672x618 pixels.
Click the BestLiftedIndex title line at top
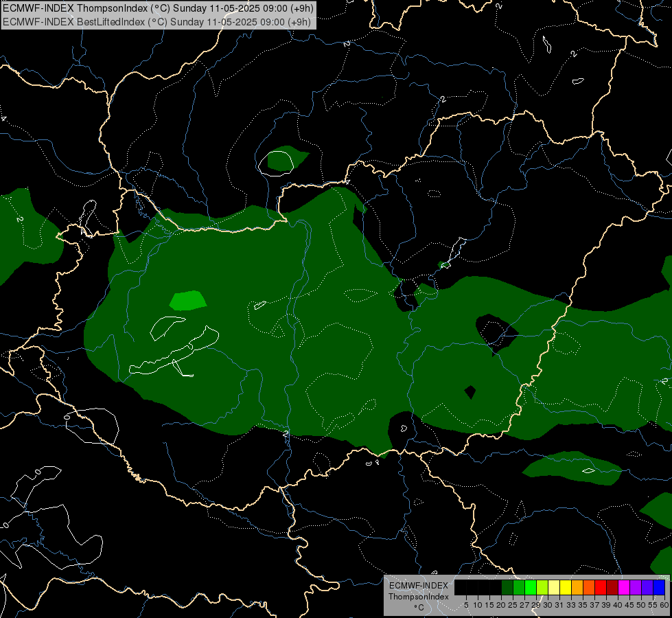pos(157,22)
